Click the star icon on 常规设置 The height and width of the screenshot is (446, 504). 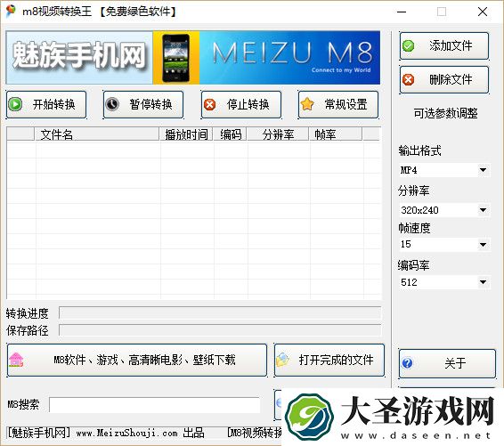[x=307, y=104]
